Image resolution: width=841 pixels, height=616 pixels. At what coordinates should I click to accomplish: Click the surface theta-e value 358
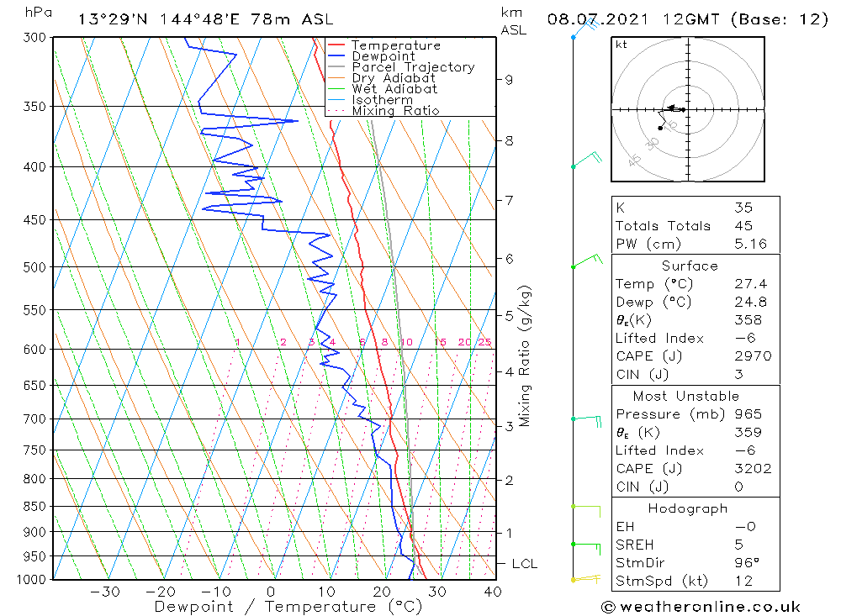click(x=748, y=320)
